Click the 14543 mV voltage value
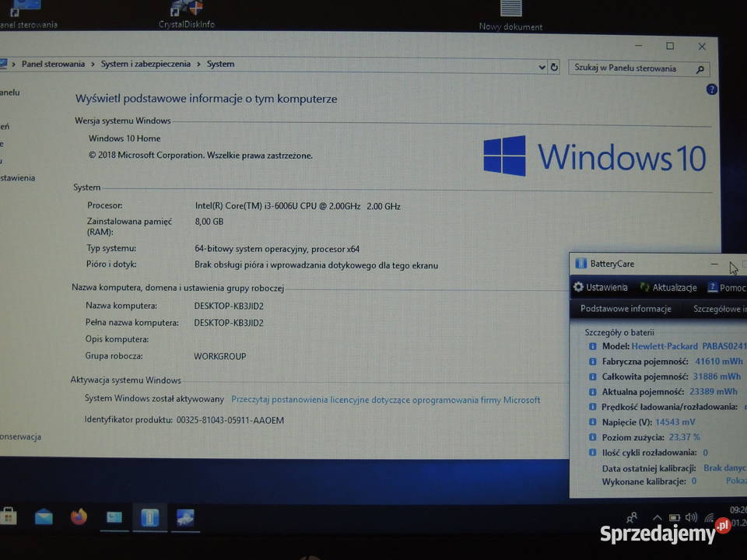 (675, 422)
